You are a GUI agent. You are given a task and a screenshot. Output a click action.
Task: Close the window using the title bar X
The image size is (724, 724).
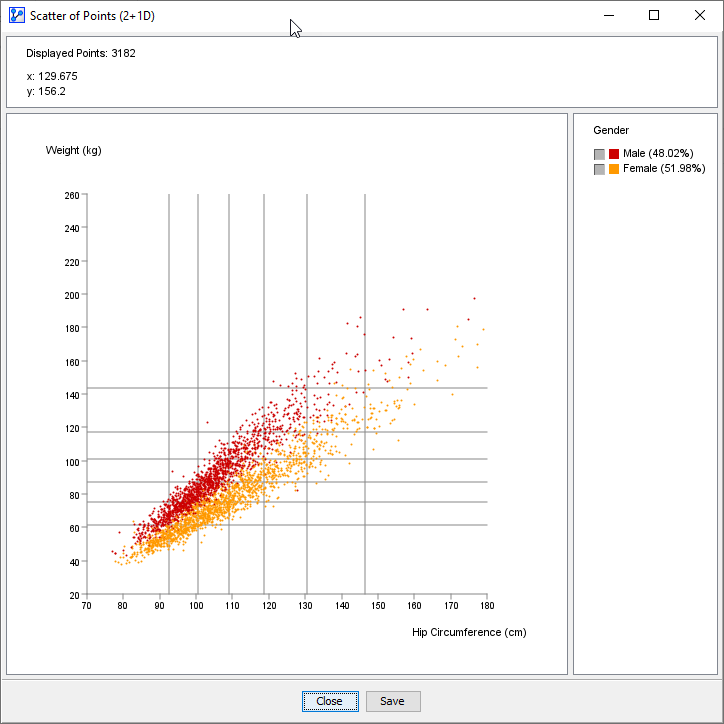tap(700, 16)
